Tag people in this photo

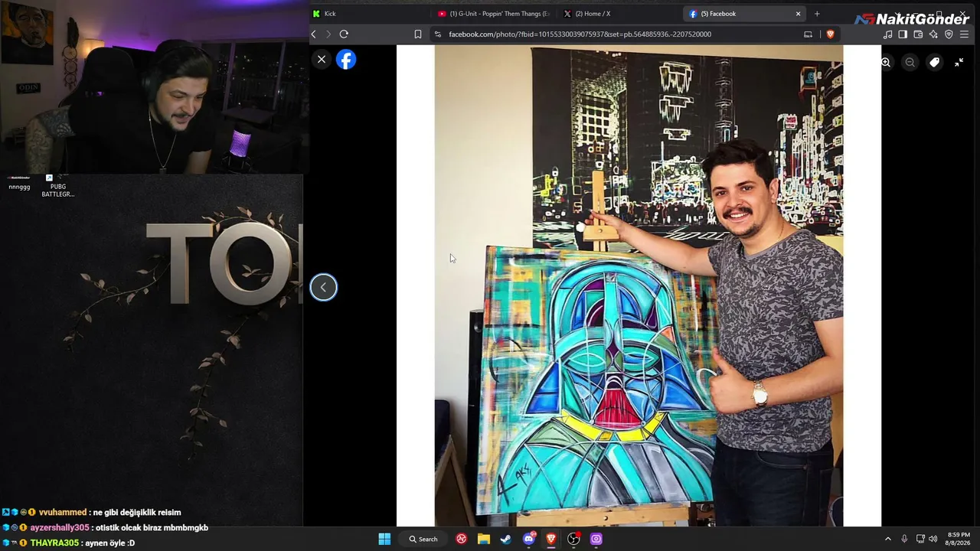pos(935,62)
